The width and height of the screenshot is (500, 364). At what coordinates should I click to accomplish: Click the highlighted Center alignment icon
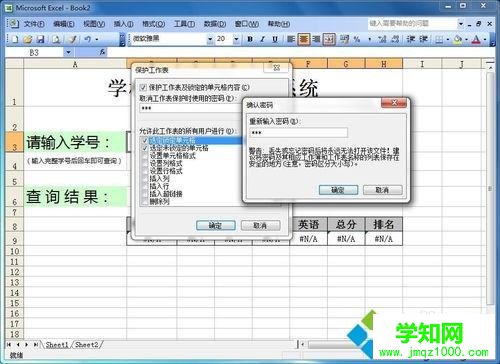pyautogui.click(x=304, y=39)
